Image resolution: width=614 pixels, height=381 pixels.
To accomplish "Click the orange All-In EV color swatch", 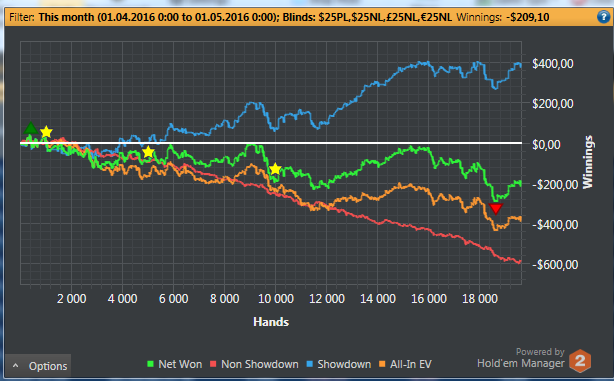I will [382, 364].
